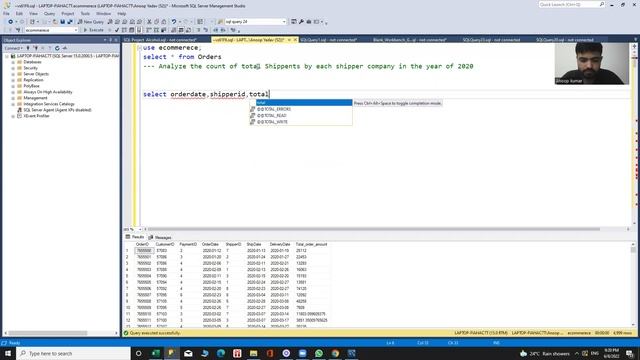Viewport: 640px width, 360px height.
Task: Expand the PolyBase folder
Action: 13,86
